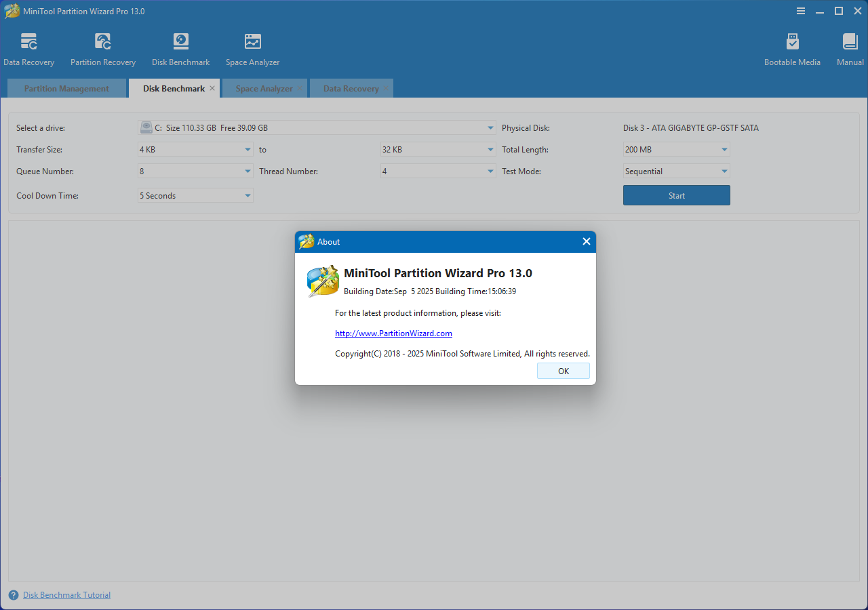Select the Disk Benchmark tab

[x=174, y=89]
